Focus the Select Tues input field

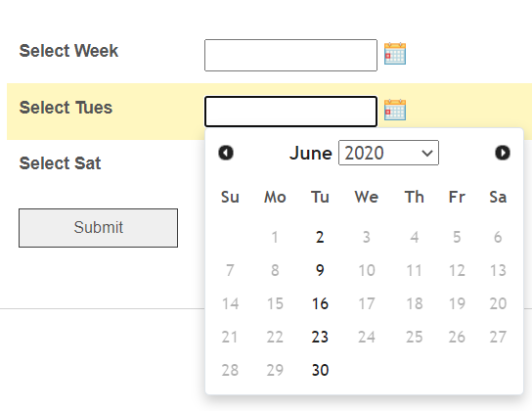click(290, 112)
